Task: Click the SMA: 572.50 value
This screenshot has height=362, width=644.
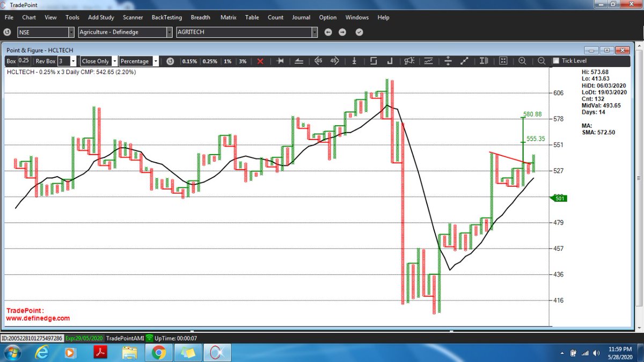Action: coord(598,132)
